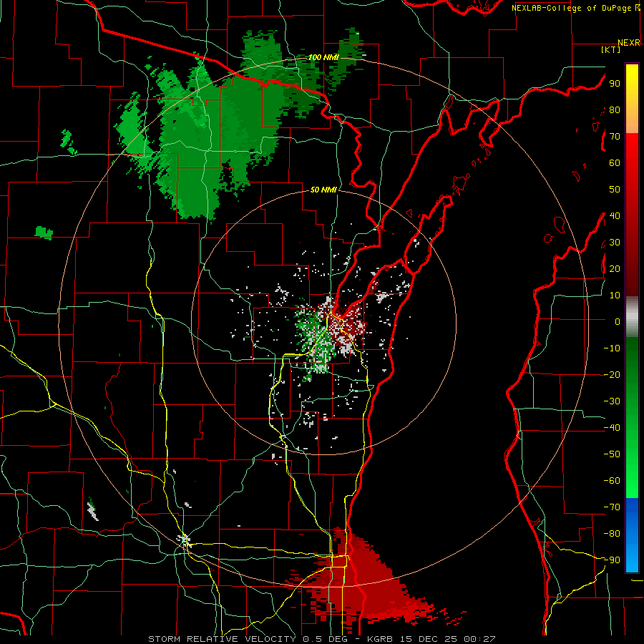Viewport: 644px width, 644px height.
Task: Click the 60 value on the velocity scale
Action: click(615, 162)
